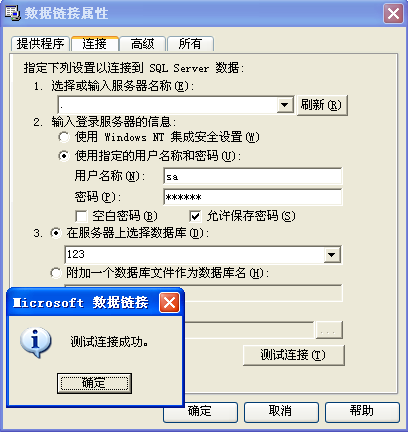Uncheck 允许保存密码 checkbox
Image resolution: width=408 pixels, height=433 pixels.
pyautogui.click(x=195, y=216)
